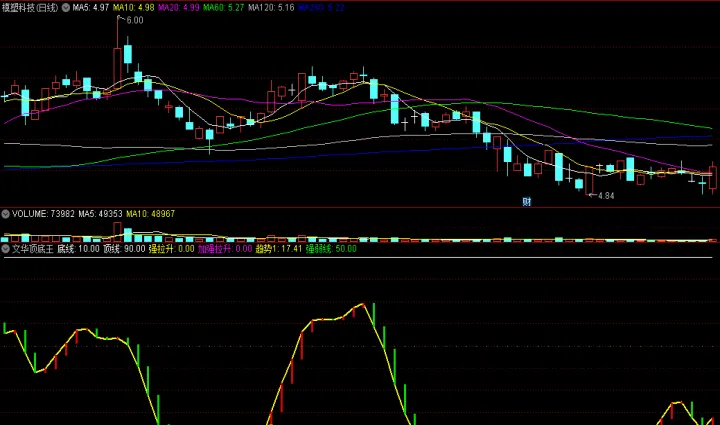Select the volume MA10: 48967 label
This screenshot has width=720, height=425.
click(150, 214)
